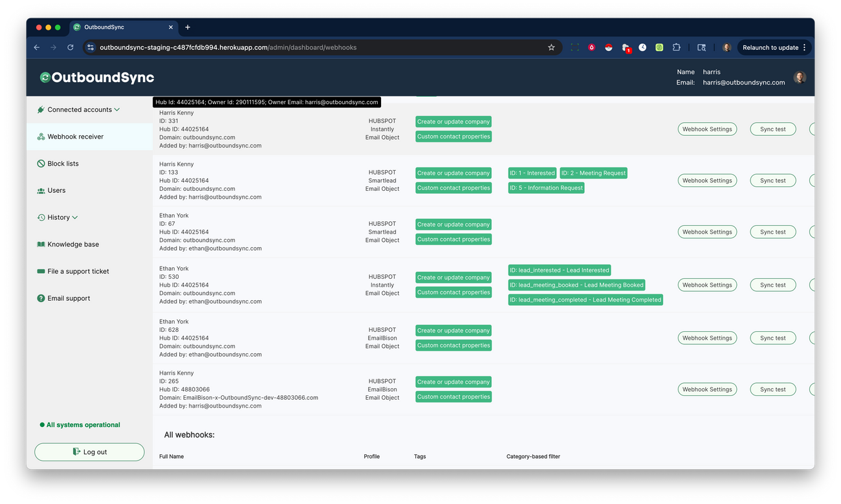841x504 pixels.
Task: Open the Chrome three-dot menu
Action: (804, 47)
